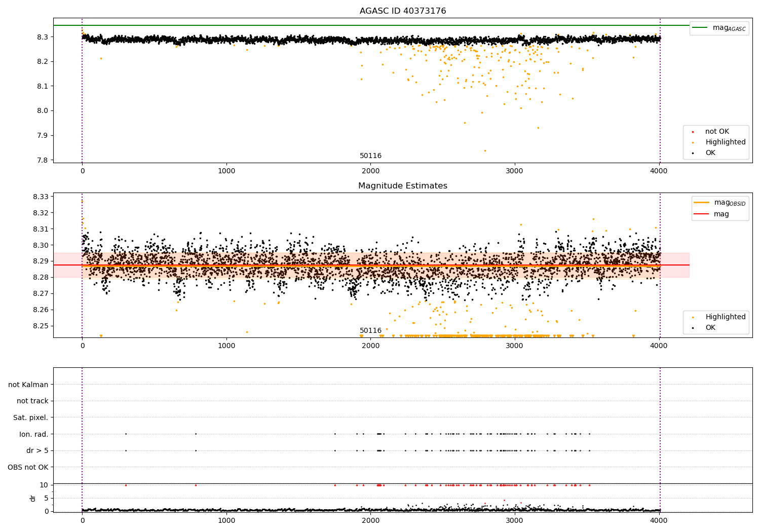
Task: Click the '8.1' y-axis tick label
Action: tap(42, 86)
